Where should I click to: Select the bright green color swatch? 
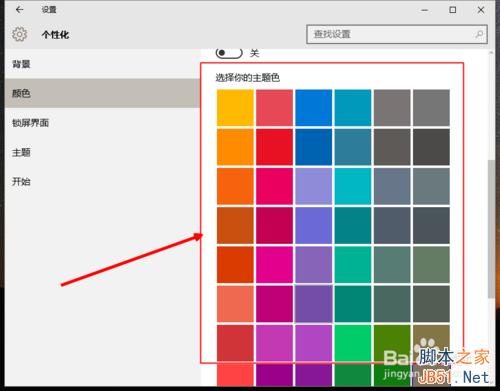click(x=353, y=343)
